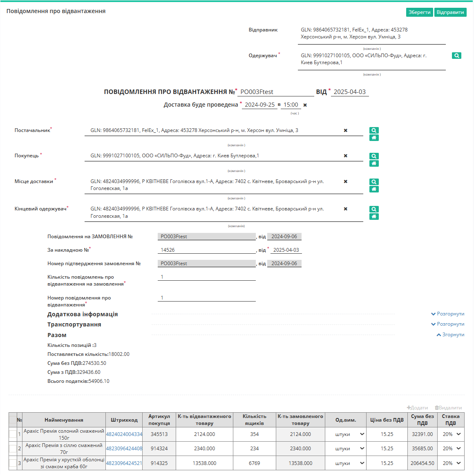Tick the select-all checkbox in the table header
This screenshot has height=476, width=474.
[12, 420]
